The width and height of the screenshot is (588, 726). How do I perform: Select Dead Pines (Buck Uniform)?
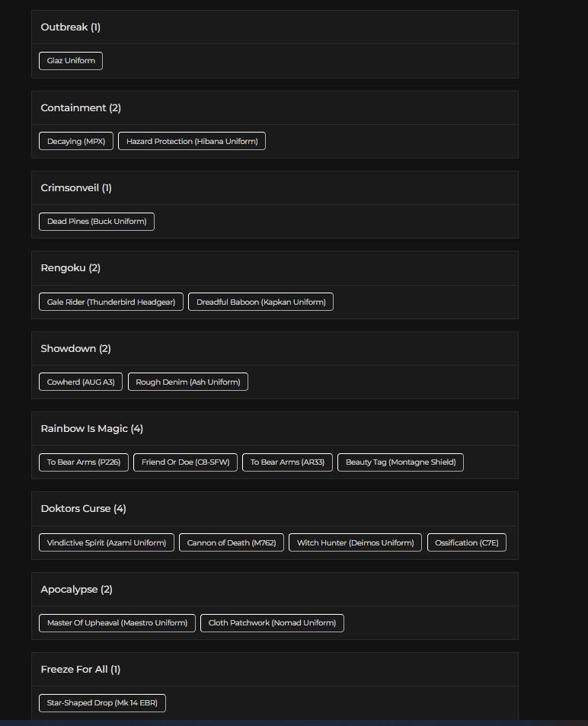tap(97, 222)
